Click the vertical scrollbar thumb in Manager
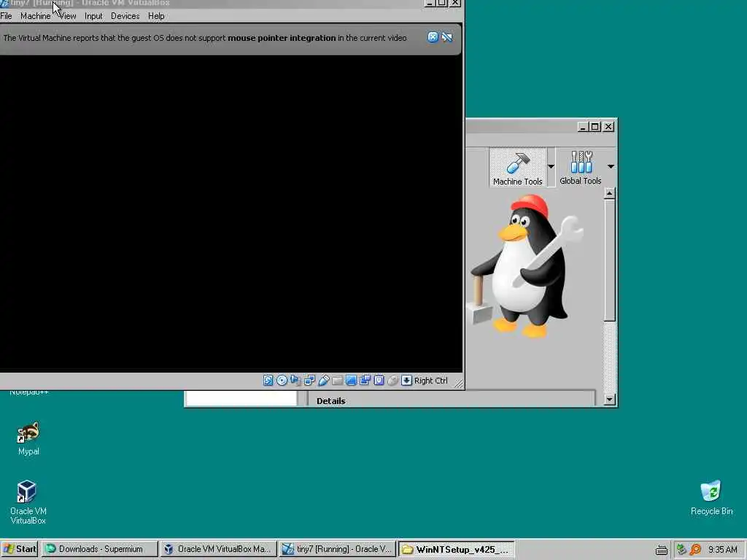Screen dimensions: 747x560 609,260
